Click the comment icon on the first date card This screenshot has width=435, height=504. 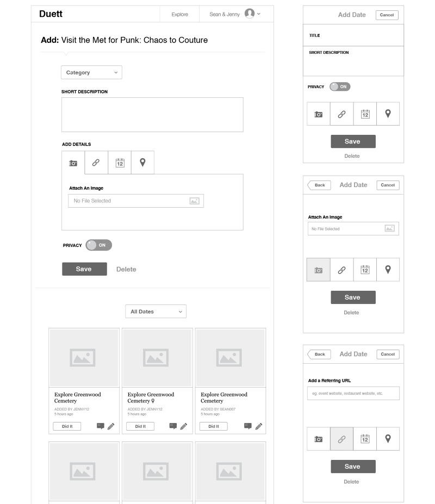click(x=100, y=426)
